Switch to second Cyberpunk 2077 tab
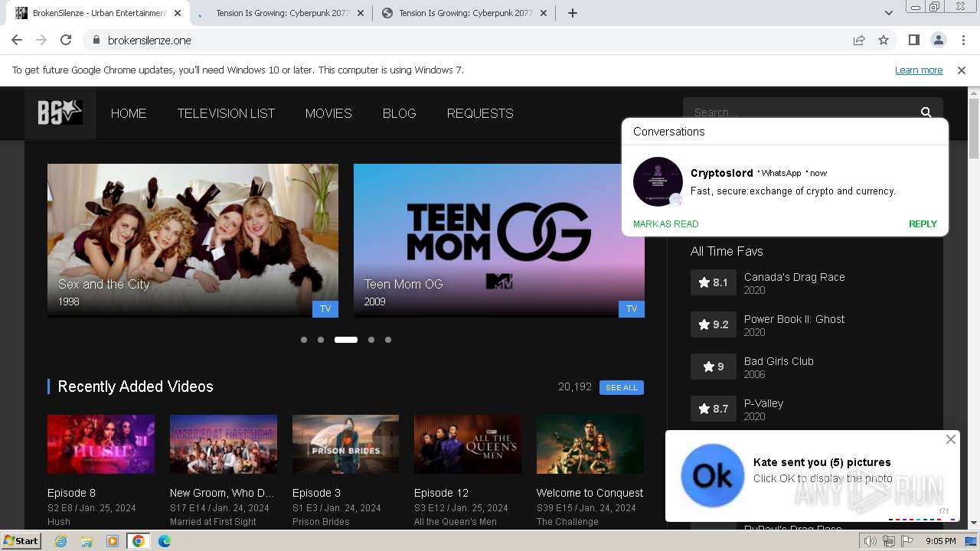Screen dimensions: 980x551 tap(463, 13)
